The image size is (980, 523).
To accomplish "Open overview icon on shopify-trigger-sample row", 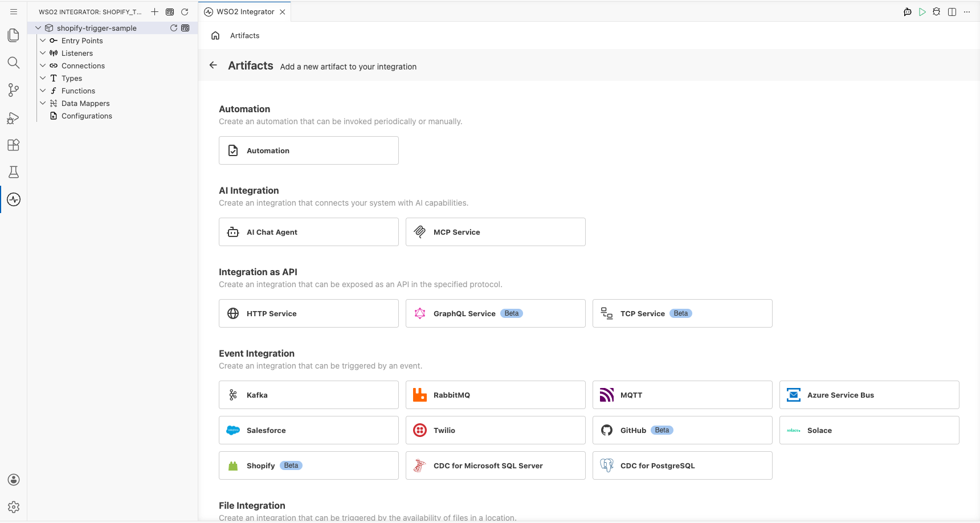I will [185, 28].
